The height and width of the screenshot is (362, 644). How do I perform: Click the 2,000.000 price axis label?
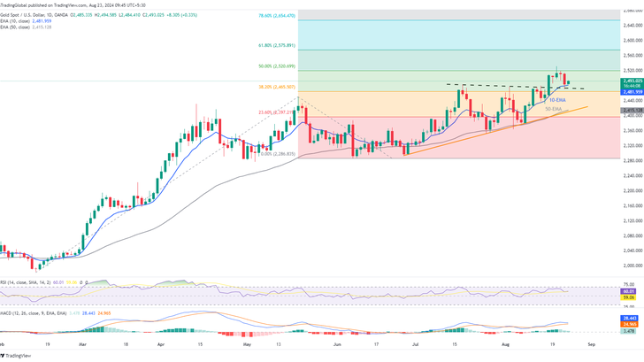tap(632, 266)
